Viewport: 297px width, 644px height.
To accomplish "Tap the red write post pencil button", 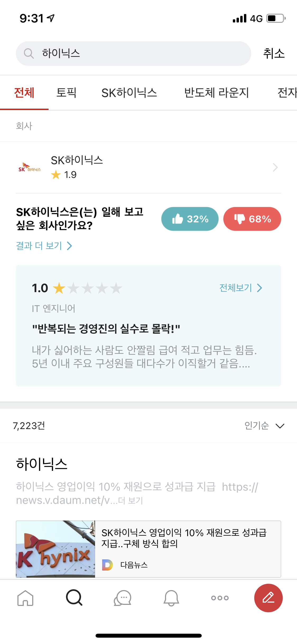I will tap(268, 598).
